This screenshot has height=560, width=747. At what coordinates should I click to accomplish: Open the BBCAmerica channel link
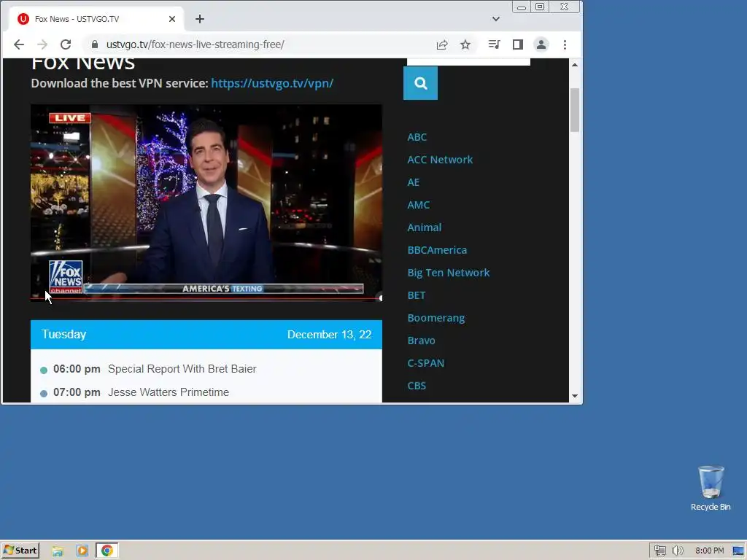[437, 250]
